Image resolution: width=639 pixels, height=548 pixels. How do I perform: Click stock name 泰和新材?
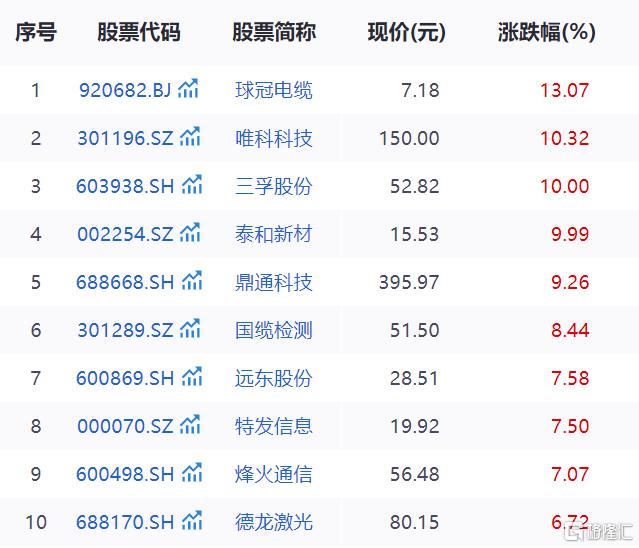point(274,234)
